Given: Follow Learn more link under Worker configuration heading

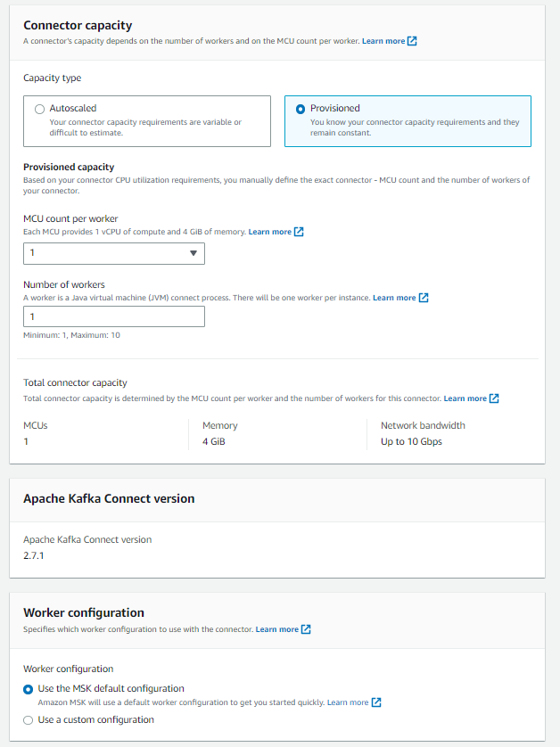Looking at the screenshot, I should click(276, 629).
